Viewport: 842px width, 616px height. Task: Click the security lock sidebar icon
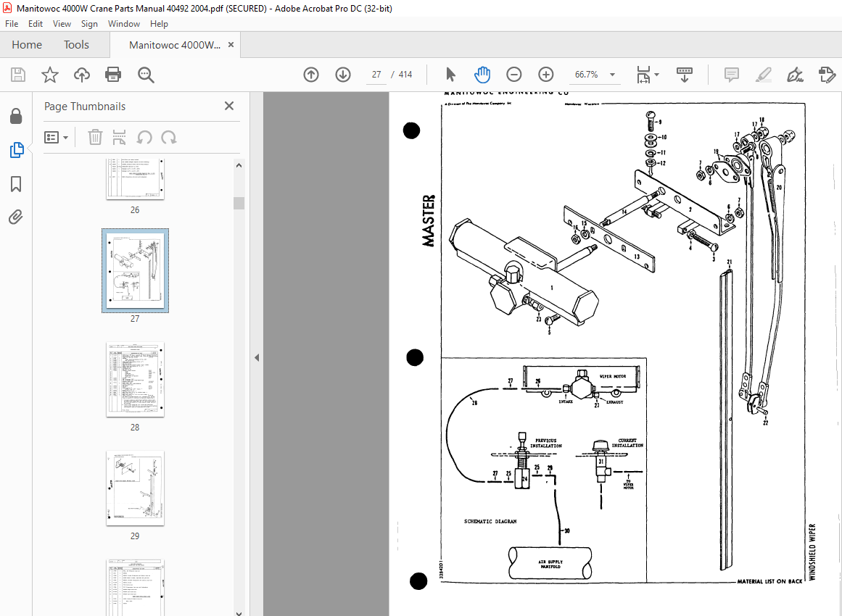[16, 116]
